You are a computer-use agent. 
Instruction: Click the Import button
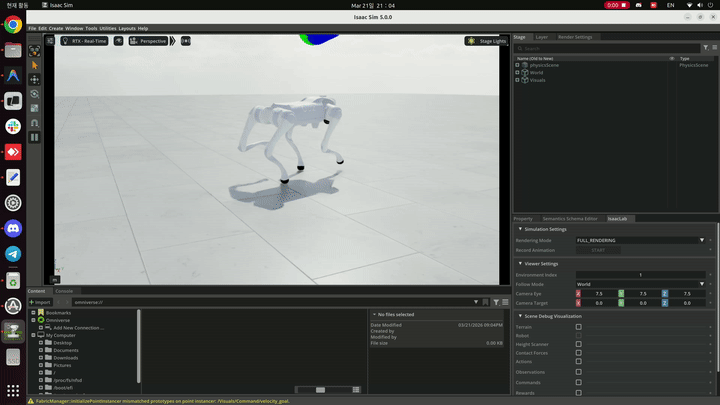click(41, 301)
